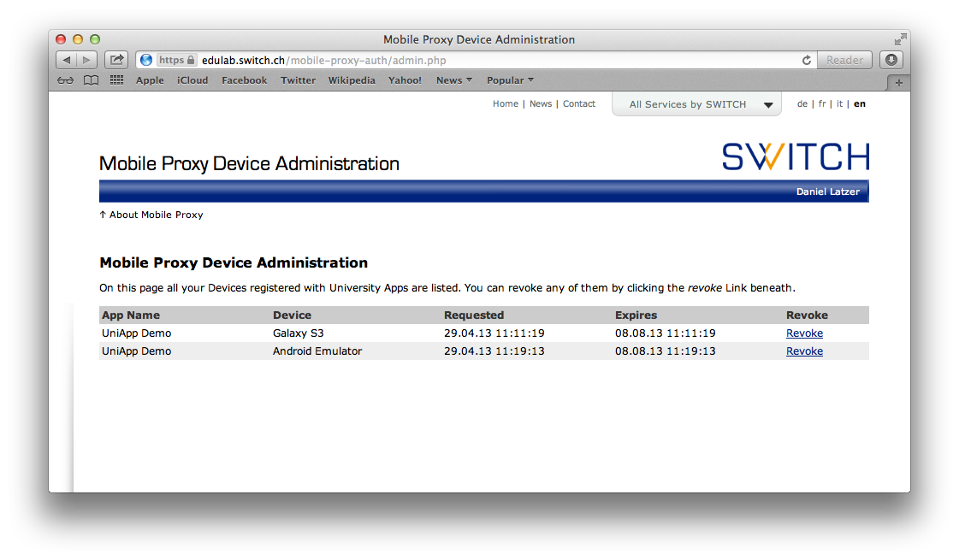Click the SWITCH logo
This screenshot has width=959, height=560.
pos(795,156)
